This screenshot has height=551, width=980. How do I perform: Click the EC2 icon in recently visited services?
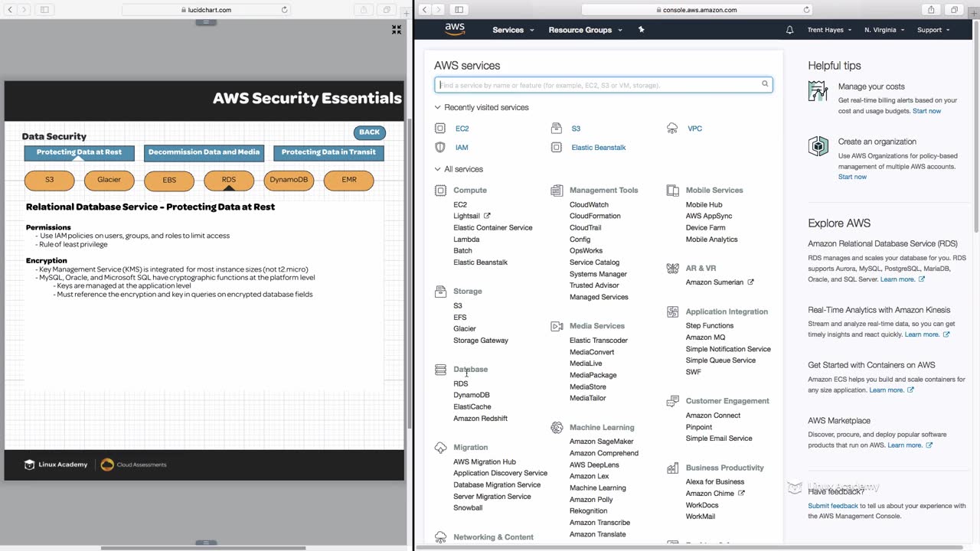coord(440,129)
